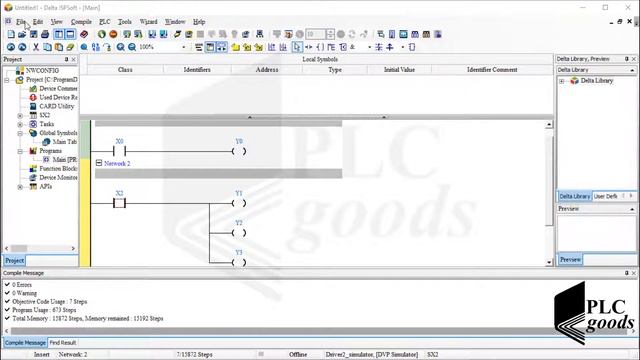Click the Copy icon in toolbar
The width and height of the screenshot is (640, 360).
[47, 47]
